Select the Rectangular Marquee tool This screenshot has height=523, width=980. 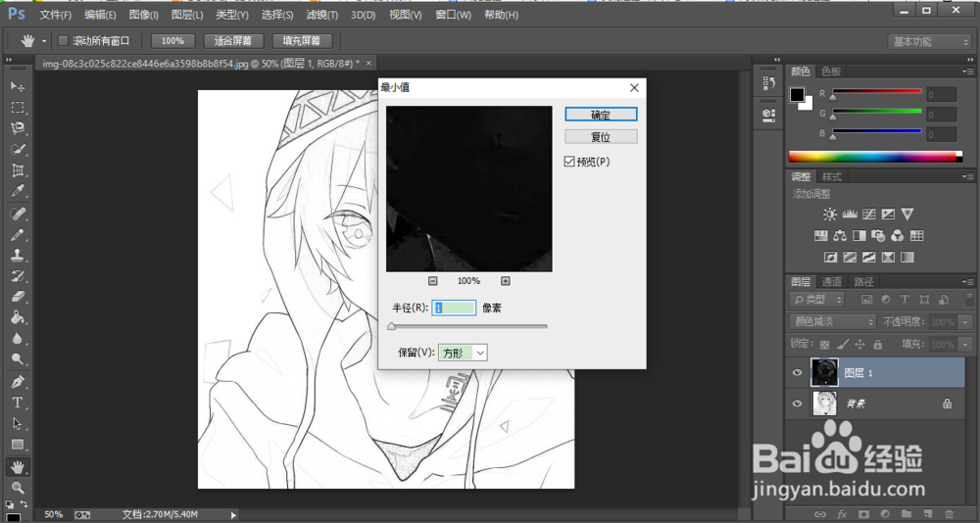18,107
